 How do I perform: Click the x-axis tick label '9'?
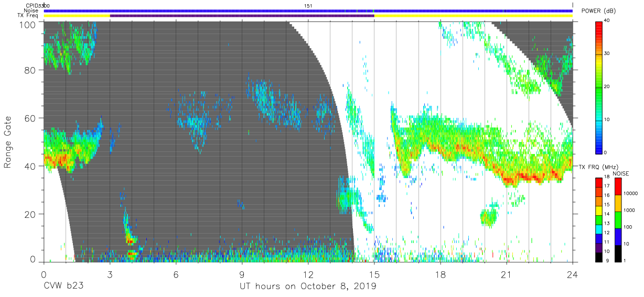242,273
